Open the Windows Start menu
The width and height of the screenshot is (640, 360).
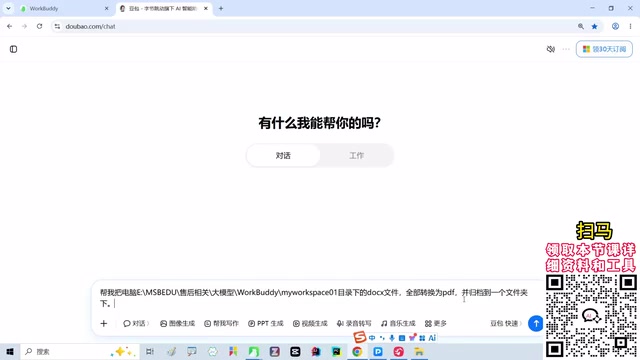10,351
